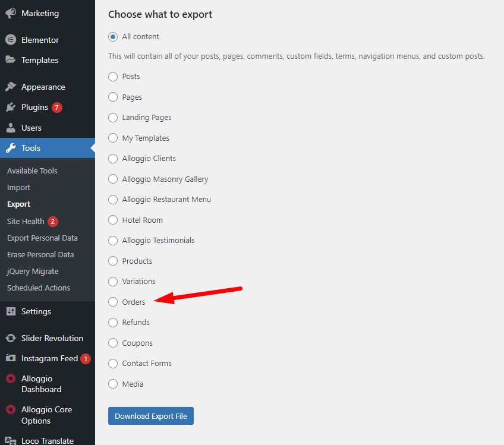Click the All content description text
Image resolution: width=504 pixels, height=445 pixels.
click(x=297, y=56)
